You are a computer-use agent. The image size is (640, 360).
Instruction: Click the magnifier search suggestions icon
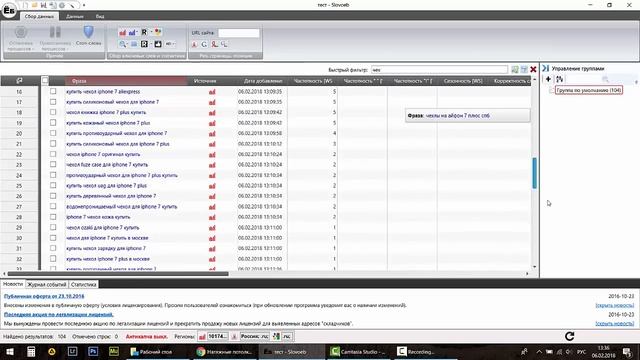(x=122, y=44)
